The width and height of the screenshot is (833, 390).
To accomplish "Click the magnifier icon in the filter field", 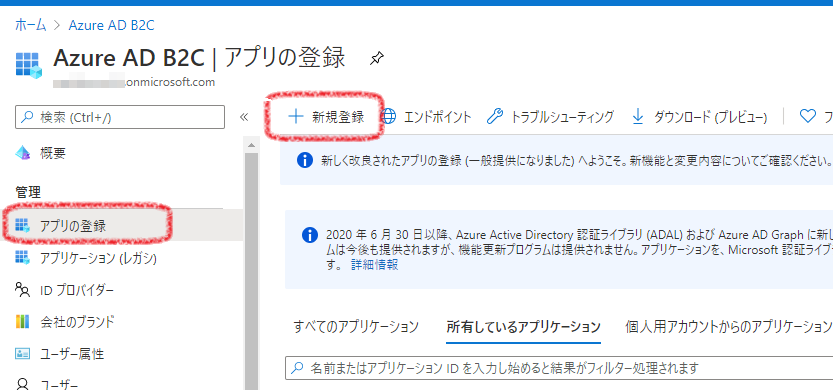I will point(298,367).
